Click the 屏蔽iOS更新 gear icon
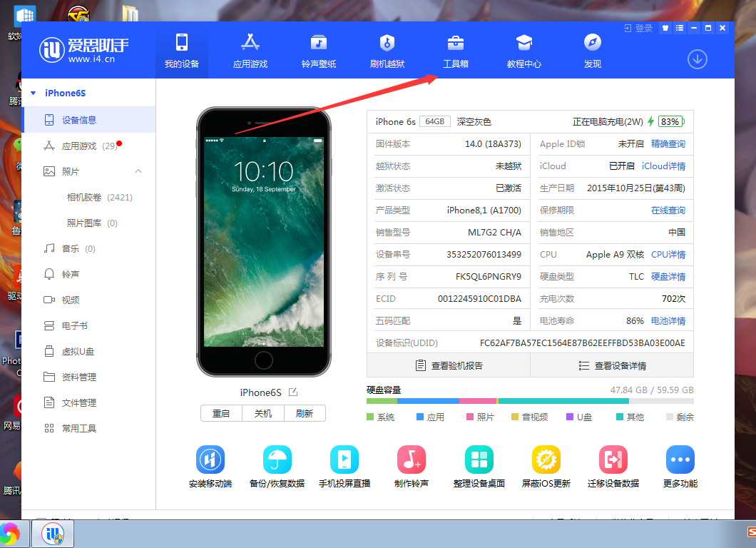 click(x=546, y=460)
